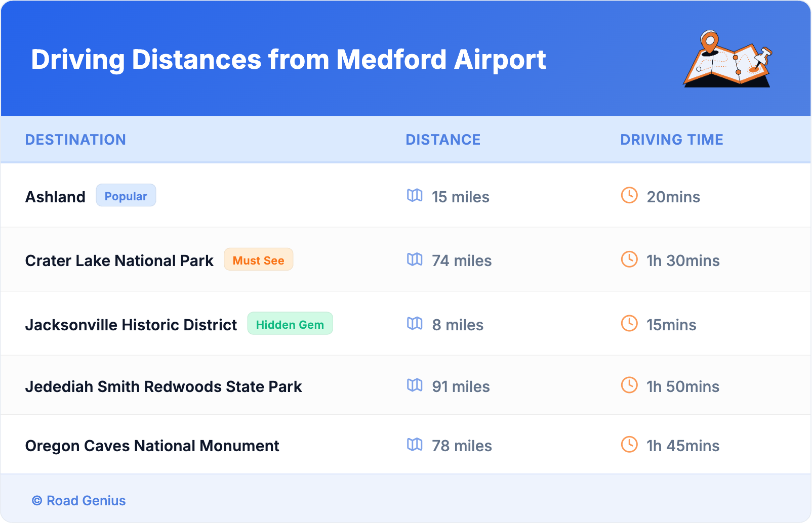812x523 pixels.
Task: Click the map illustration in header
Action: (x=727, y=59)
